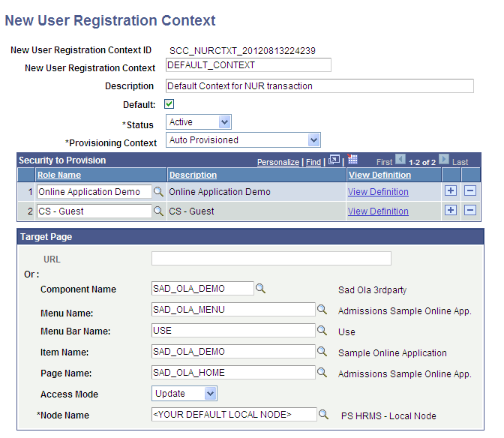This screenshot has height=438, width=504.
Task: Open lookup for Component Name field
Action: coord(260,288)
